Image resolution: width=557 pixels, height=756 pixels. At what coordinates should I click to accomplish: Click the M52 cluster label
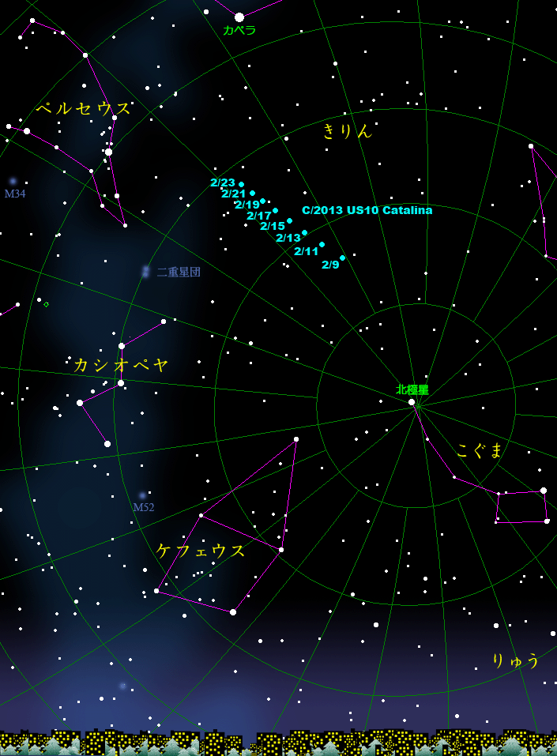click(143, 507)
